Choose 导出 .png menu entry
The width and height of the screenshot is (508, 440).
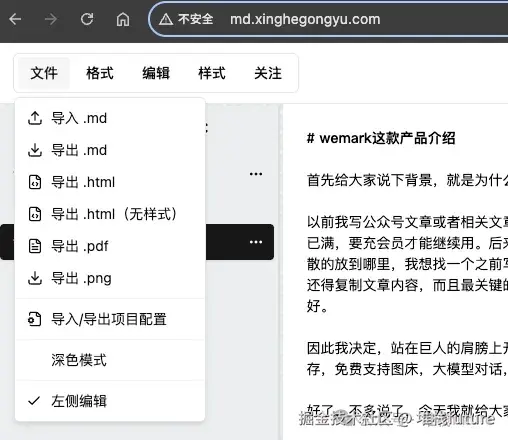pyautogui.click(x=110, y=278)
